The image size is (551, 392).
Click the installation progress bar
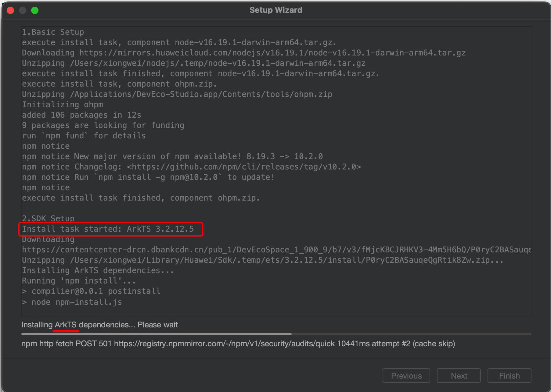(276, 334)
